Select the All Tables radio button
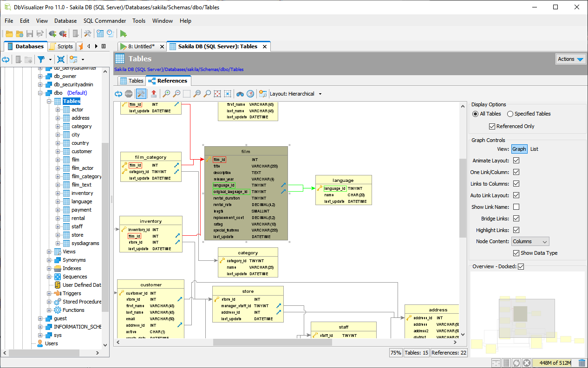The width and height of the screenshot is (588, 368). pyautogui.click(x=475, y=114)
